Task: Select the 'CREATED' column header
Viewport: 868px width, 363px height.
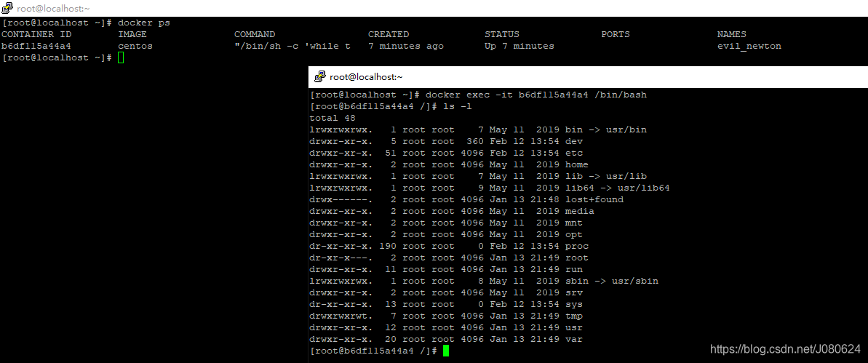Action: tap(389, 34)
